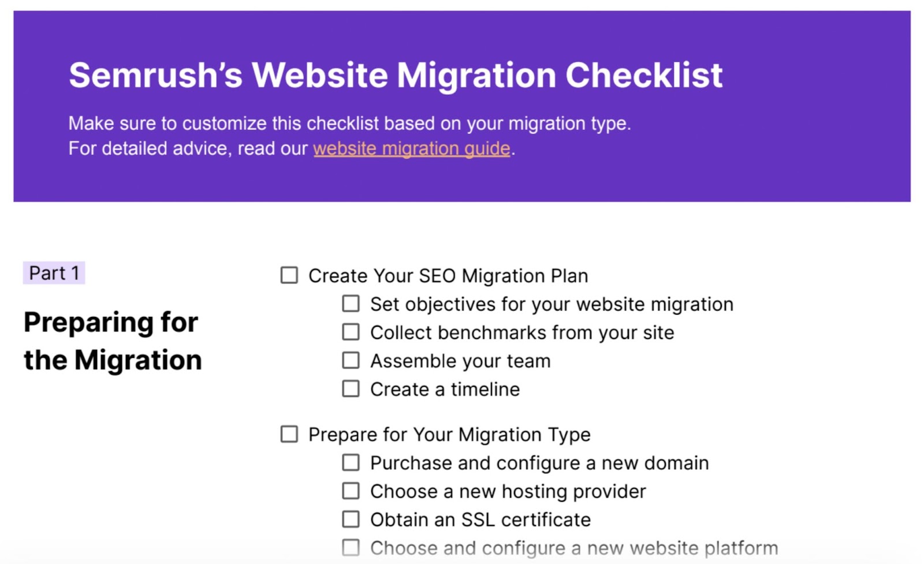This screenshot has height=564, width=924.
Task: Check the Create Your SEO Migration Plan box
Action: click(289, 275)
